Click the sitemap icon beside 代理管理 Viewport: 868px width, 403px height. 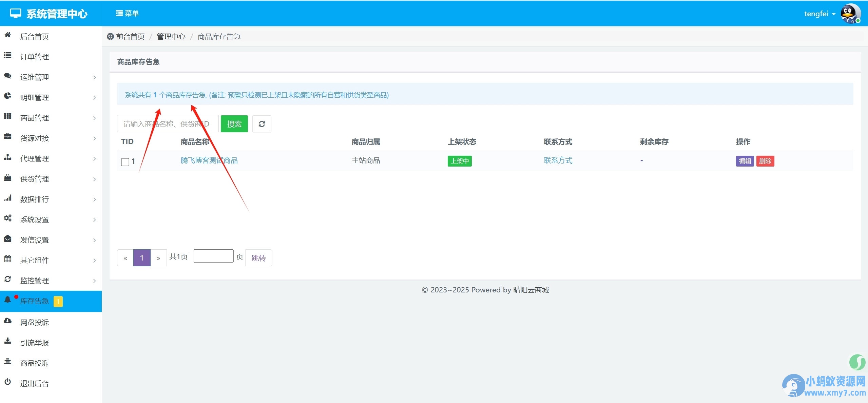click(x=7, y=157)
